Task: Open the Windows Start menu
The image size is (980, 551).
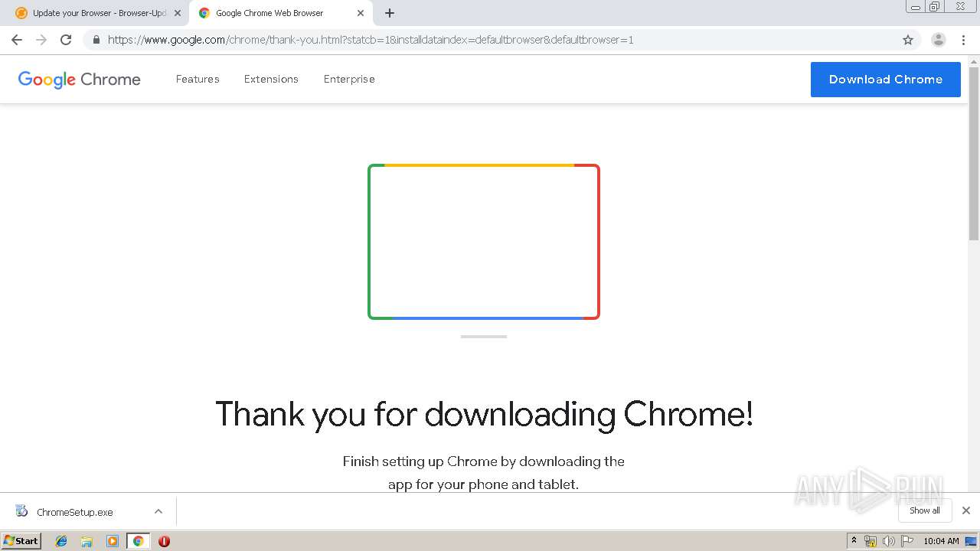Action: coord(21,540)
